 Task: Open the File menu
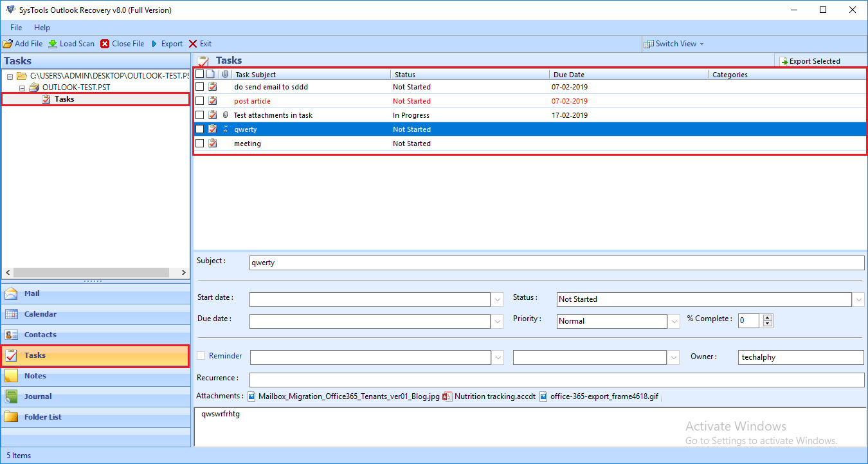(x=16, y=28)
